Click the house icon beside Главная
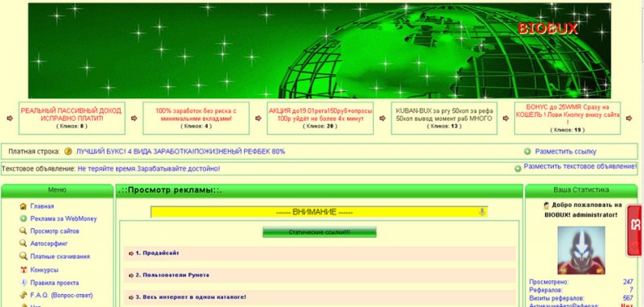The image size is (644, 307). (23, 206)
